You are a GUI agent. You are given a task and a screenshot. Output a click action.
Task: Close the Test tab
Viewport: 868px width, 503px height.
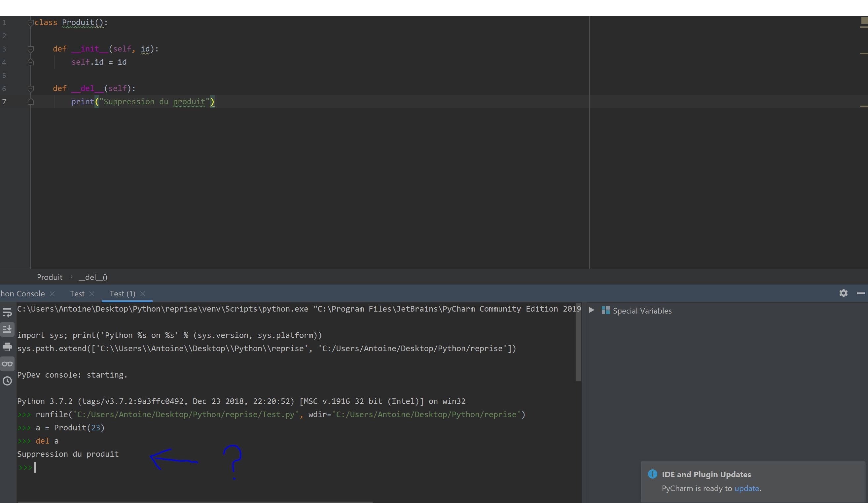pos(91,294)
